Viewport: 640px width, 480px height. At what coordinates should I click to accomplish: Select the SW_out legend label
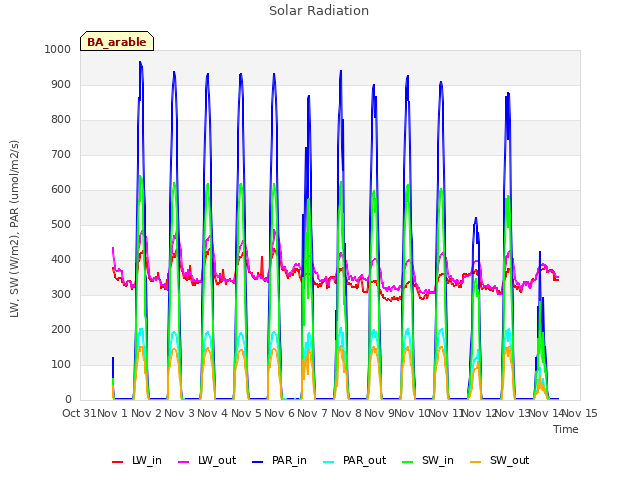[x=509, y=460]
